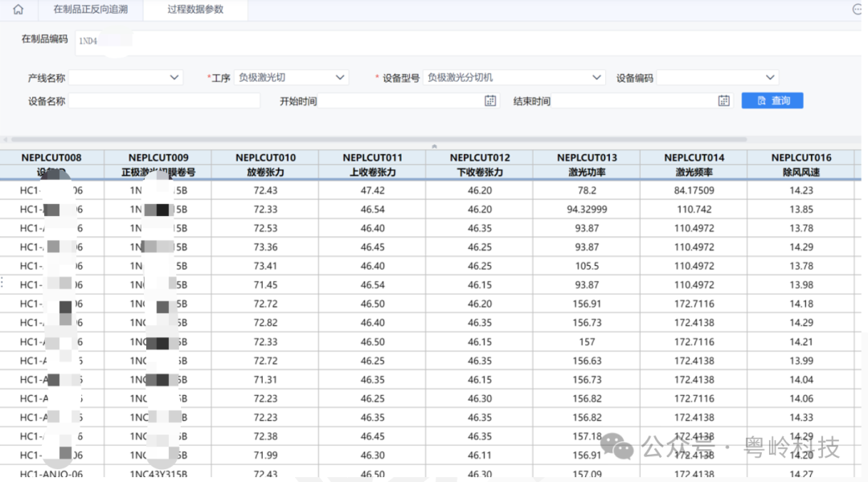Switch to 在制品正反向追溯 tab
This screenshot has height=482, width=868.
(x=90, y=10)
